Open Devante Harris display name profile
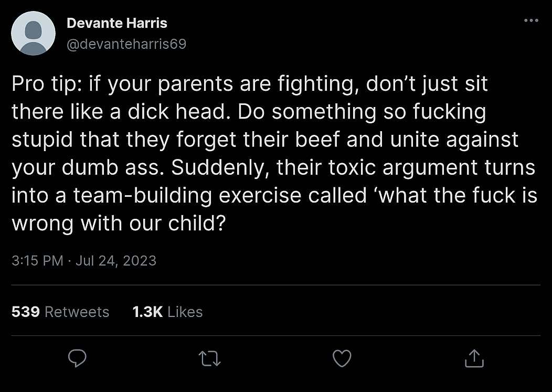The height and width of the screenshot is (392, 552). point(117,23)
